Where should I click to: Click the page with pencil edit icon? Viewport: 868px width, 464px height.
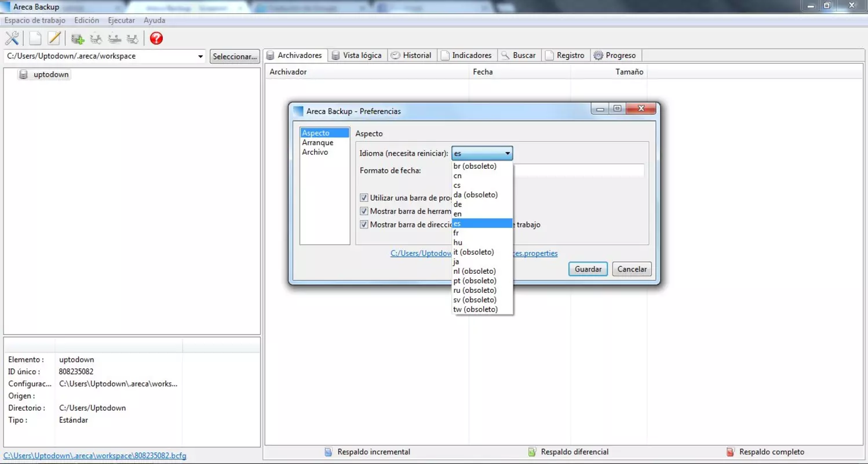click(x=54, y=38)
